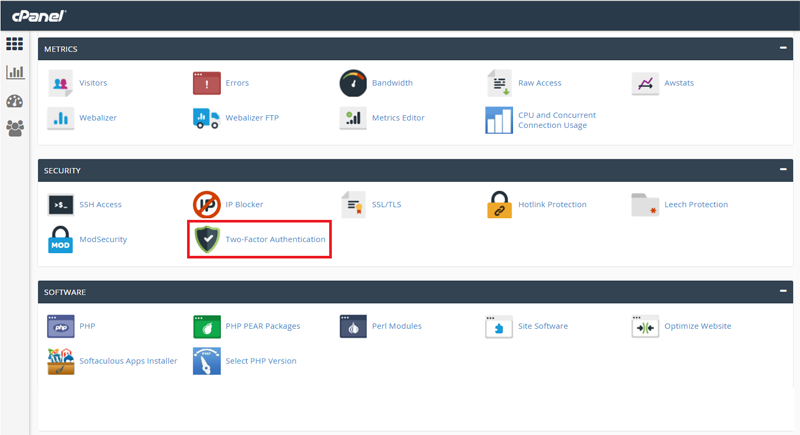Click the Webalizer icon
Screen dimensions: 800x435
tap(60, 118)
